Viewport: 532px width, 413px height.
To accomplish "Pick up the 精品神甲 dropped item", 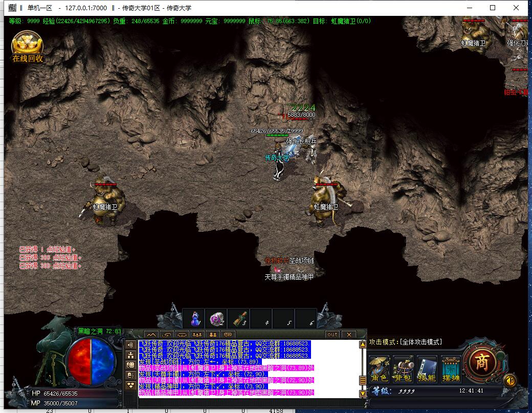I will pyautogui.click(x=301, y=277).
